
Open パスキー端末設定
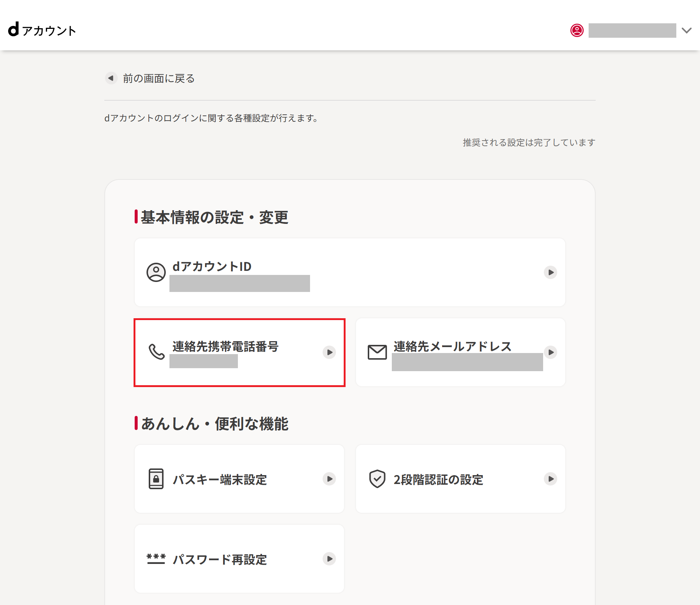click(239, 479)
